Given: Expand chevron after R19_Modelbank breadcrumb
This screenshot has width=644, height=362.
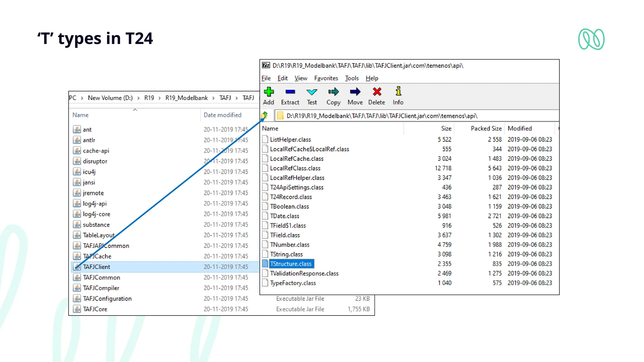Looking at the screenshot, I should (213, 98).
